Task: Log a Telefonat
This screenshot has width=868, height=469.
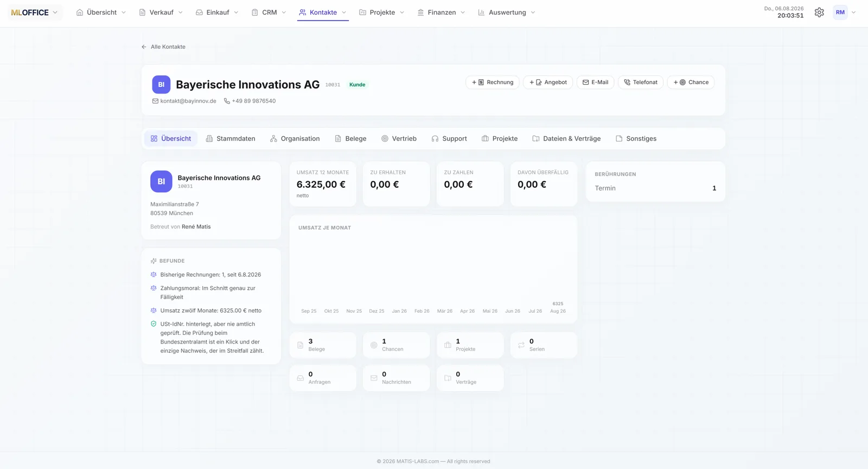Action: (x=641, y=83)
